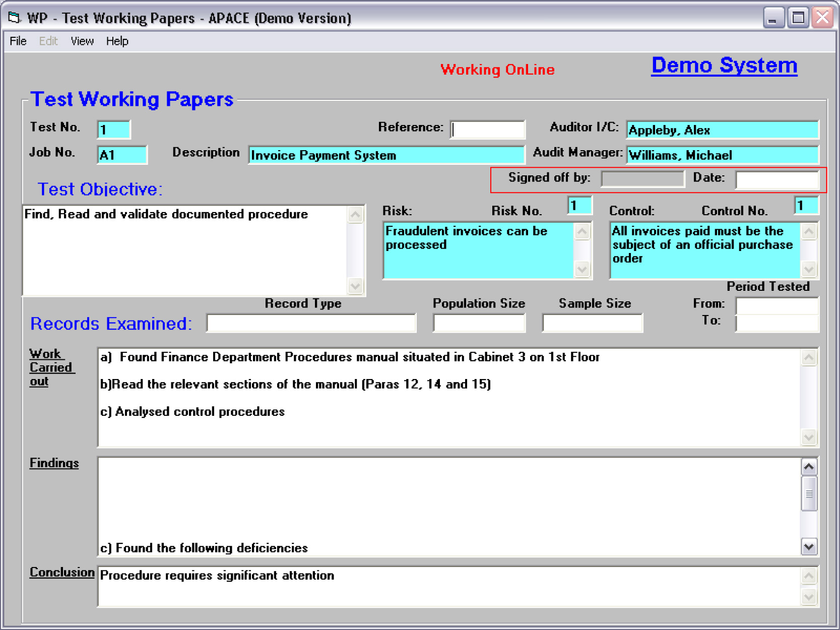Click the Signed off by field
This screenshot has height=630, width=840.
[x=642, y=178]
